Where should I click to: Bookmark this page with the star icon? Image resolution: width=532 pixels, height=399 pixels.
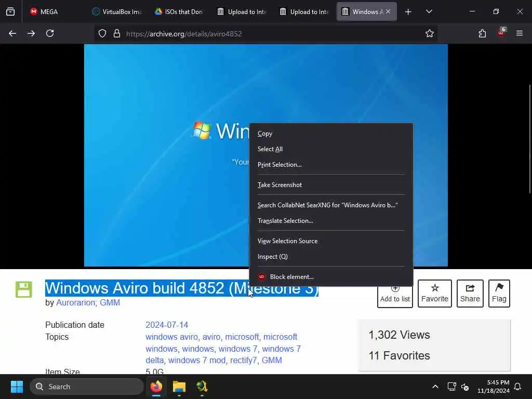coord(430,34)
